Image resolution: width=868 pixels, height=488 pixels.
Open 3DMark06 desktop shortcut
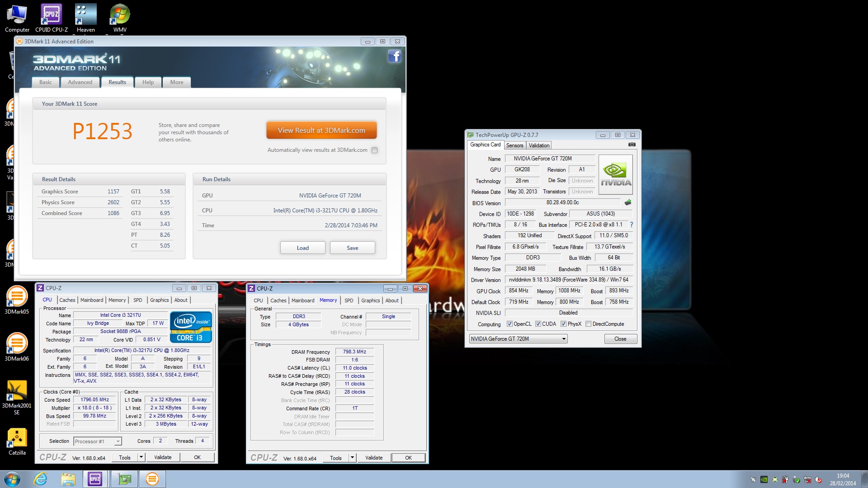click(x=17, y=347)
